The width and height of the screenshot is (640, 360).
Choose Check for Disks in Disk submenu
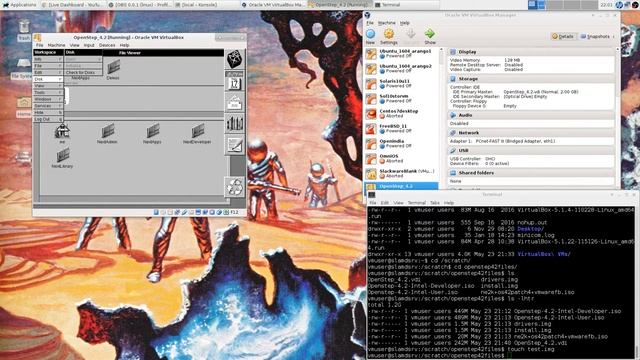pyautogui.click(x=83, y=72)
